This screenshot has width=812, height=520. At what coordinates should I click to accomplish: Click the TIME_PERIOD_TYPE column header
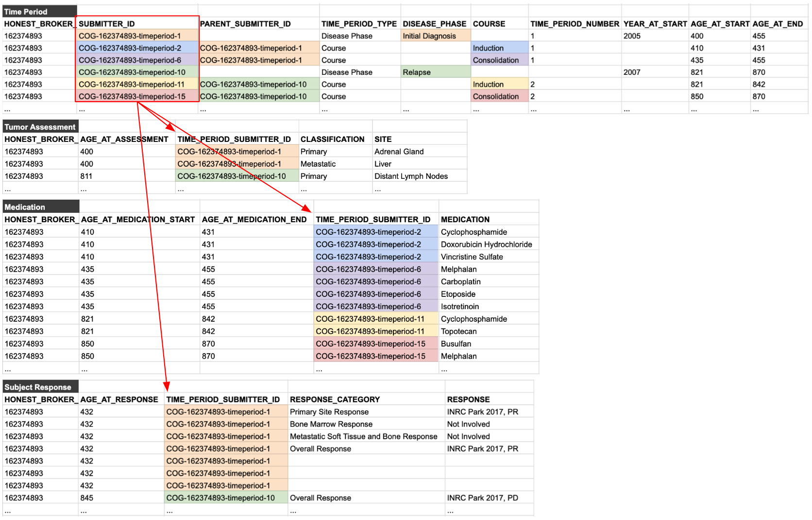coord(359,24)
